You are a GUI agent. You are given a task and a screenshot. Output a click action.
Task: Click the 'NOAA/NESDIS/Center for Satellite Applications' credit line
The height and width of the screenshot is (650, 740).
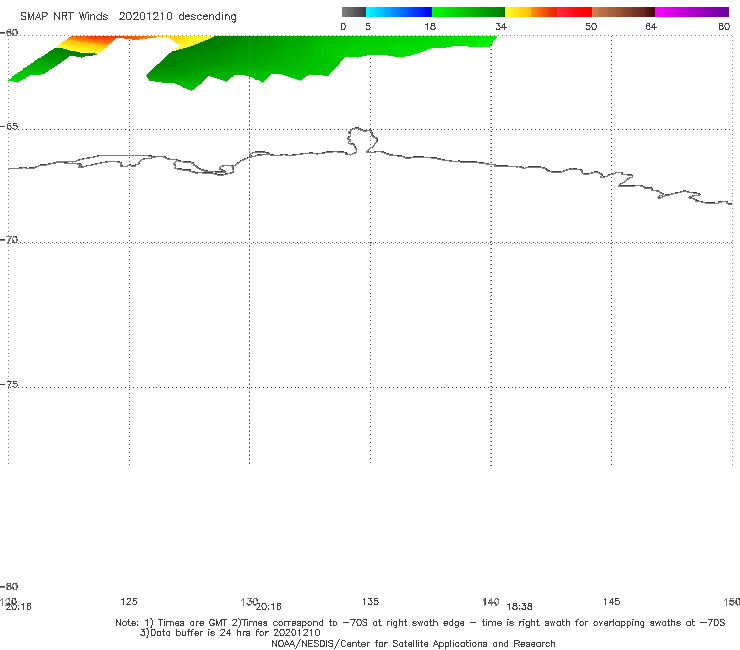point(413,643)
